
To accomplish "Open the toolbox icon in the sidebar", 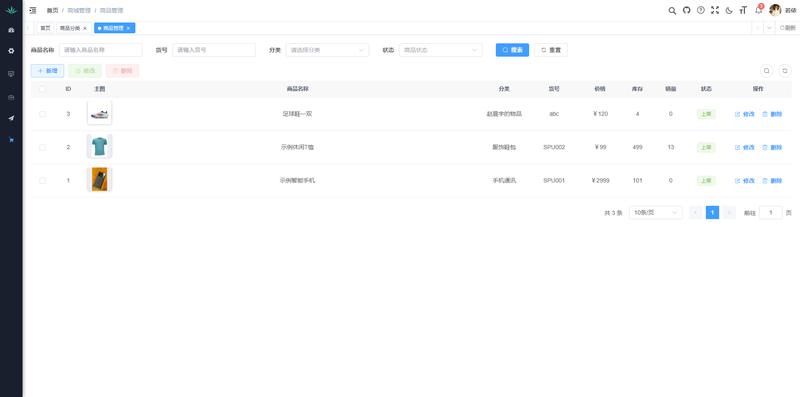I will 11,97.
